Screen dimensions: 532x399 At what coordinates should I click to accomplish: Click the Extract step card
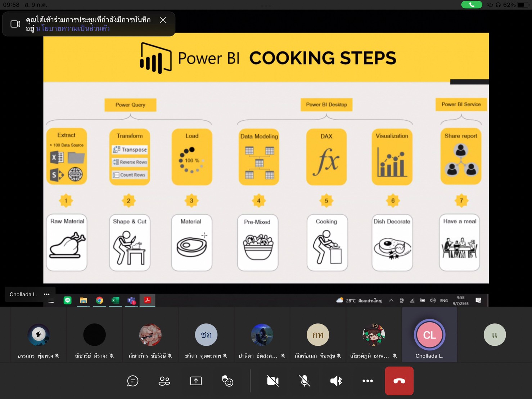click(x=67, y=156)
